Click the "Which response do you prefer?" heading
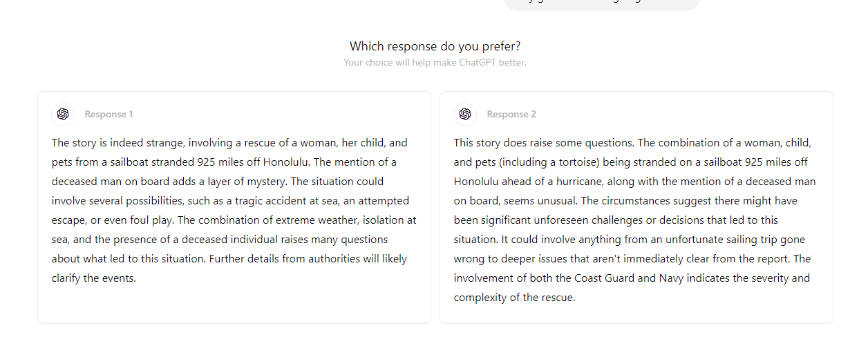The height and width of the screenshot is (357, 868). 435,46
